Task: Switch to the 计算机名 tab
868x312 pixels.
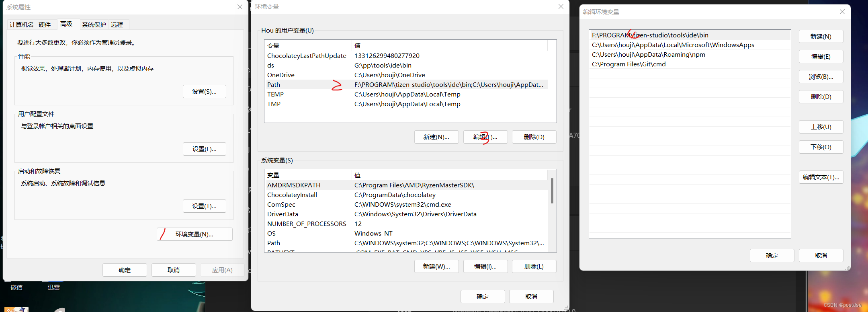Action: pyautogui.click(x=22, y=25)
